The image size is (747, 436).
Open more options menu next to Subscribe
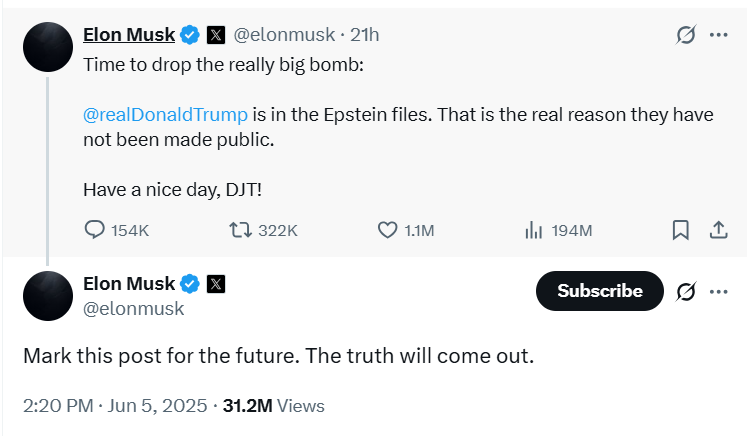718,291
